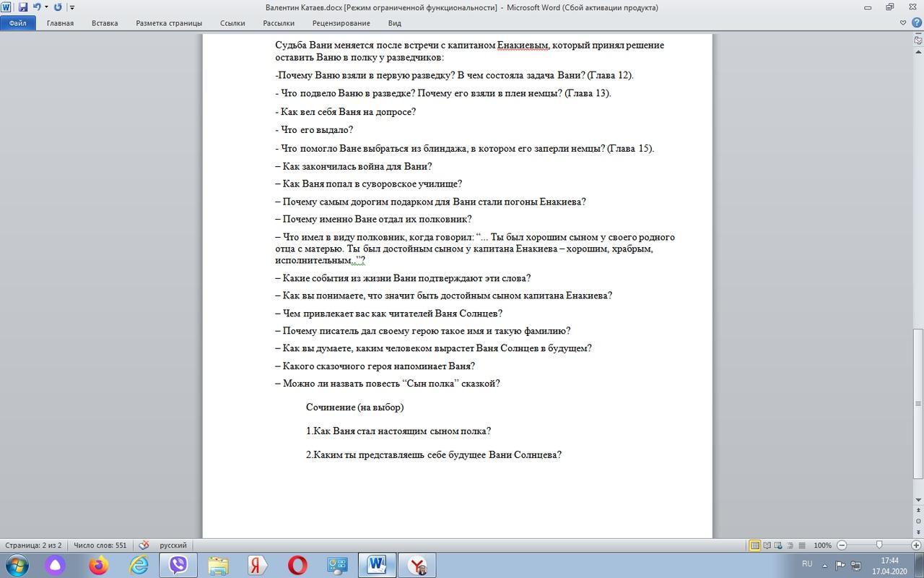Switch to the Вставка ribbon tab
Screen dimensions: 924x578
105,23
